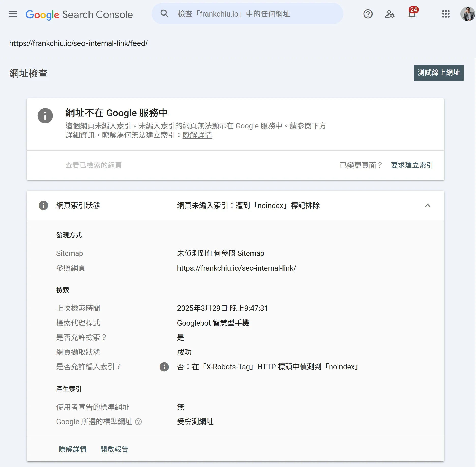
Task: Click the account profile avatar
Action: [467, 14]
